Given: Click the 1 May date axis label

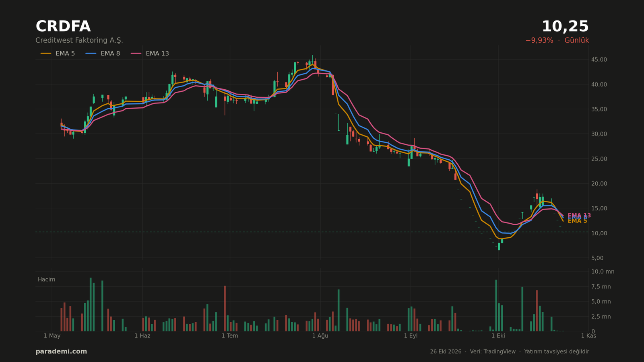Looking at the screenshot, I should pos(52,336).
